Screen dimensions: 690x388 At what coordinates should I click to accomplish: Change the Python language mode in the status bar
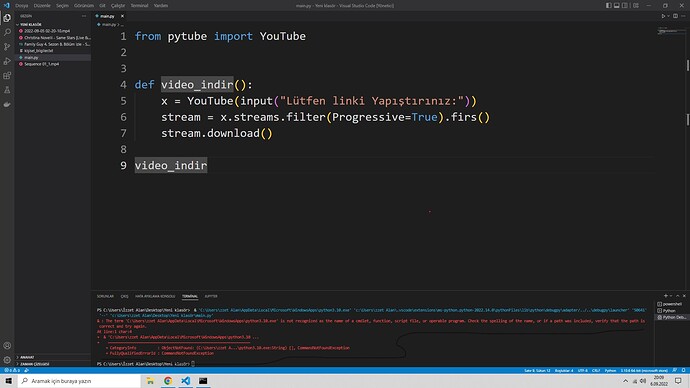(610, 371)
